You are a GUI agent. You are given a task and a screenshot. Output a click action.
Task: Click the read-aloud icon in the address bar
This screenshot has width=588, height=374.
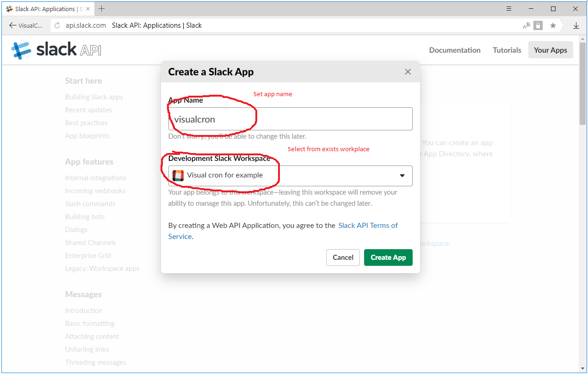[x=526, y=25]
